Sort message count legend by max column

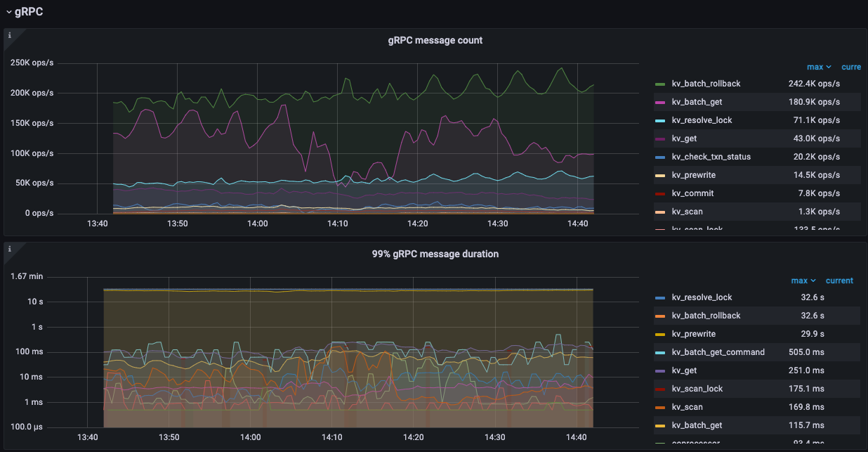(818, 67)
